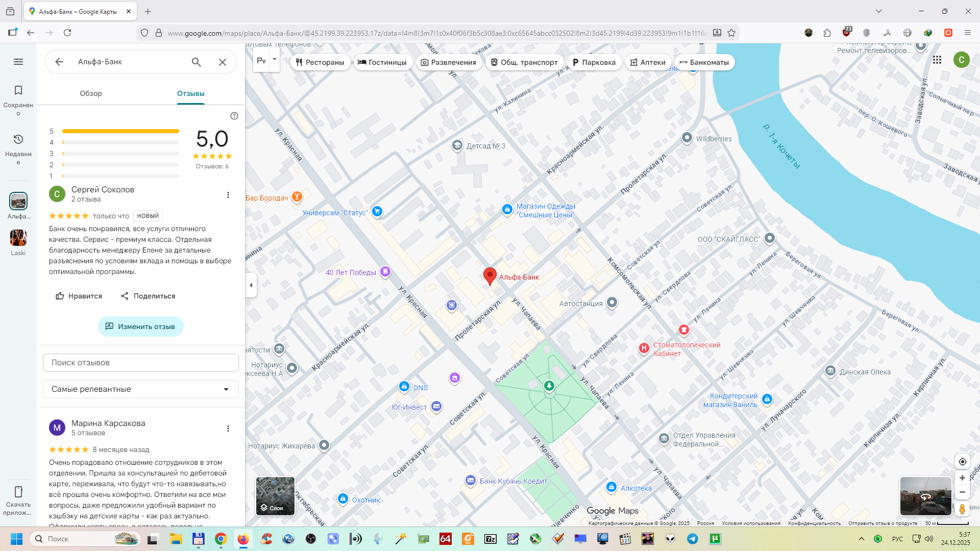This screenshot has width=980, height=551.
Task: Click the show my location icon
Action: pos(962,462)
